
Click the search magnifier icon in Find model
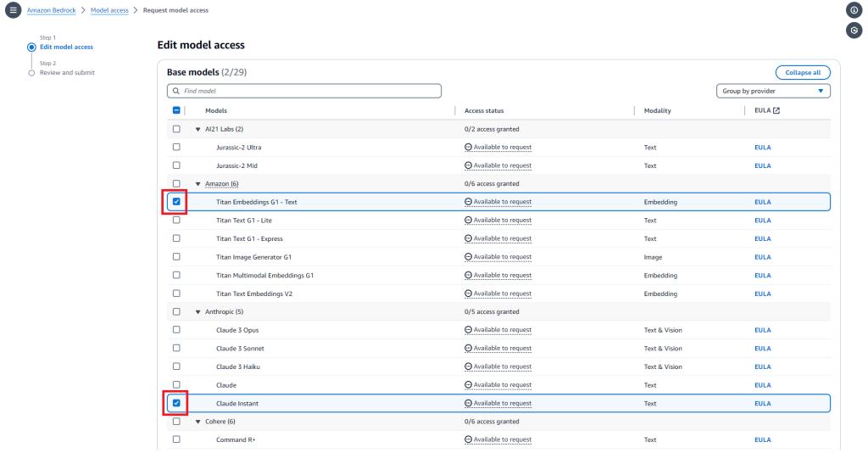[x=176, y=91]
